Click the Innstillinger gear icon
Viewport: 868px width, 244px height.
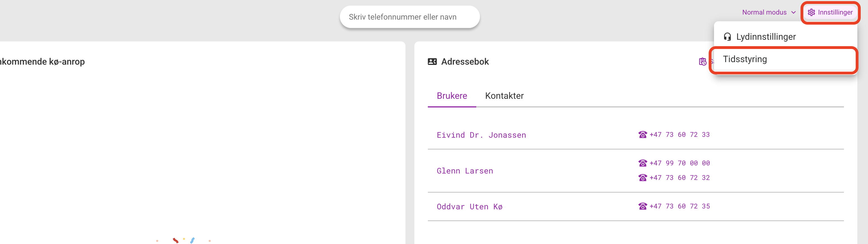point(811,12)
